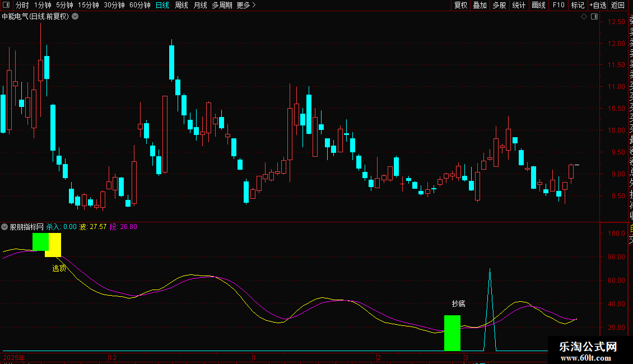Switch to 周线 weekly chart

click(181, 5)
